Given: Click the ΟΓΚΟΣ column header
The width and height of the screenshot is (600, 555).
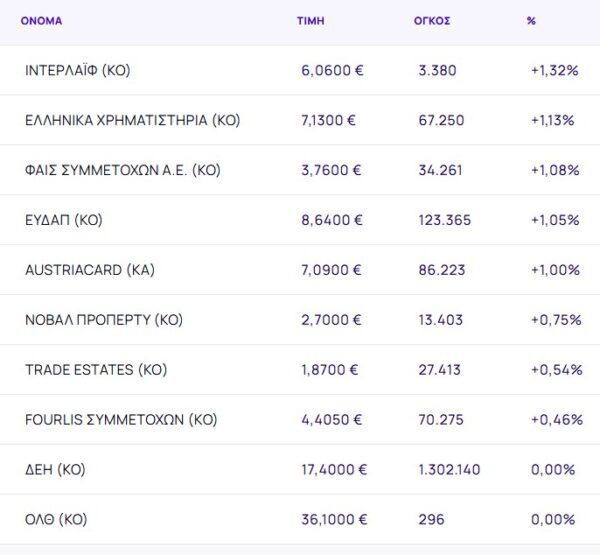Looking at the screenshot, I should point(430,21).
